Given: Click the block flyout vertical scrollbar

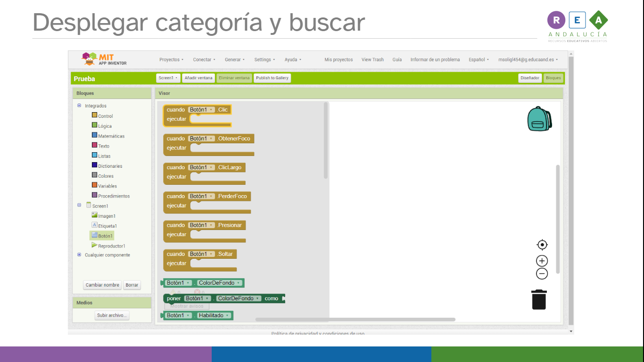Looking at the screenshot, I should pos(326,140).
